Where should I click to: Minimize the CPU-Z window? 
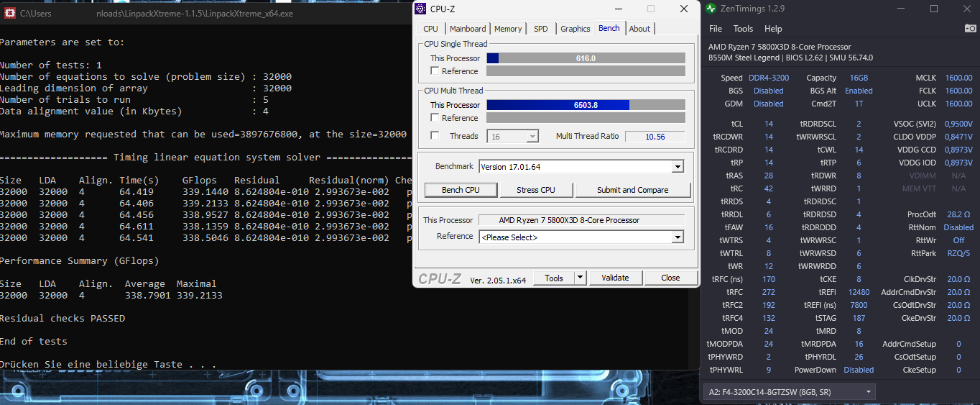(x=619, y=9)
